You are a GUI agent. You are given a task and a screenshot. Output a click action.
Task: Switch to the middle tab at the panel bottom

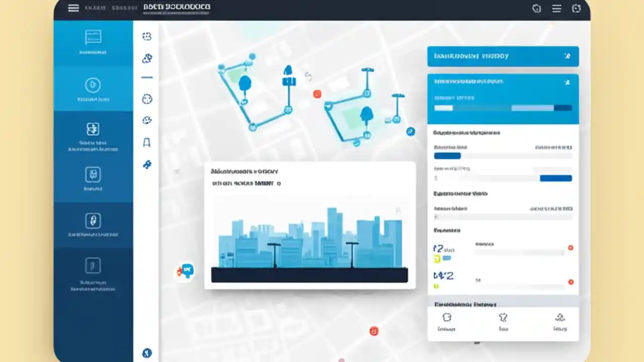pos(504,322)
